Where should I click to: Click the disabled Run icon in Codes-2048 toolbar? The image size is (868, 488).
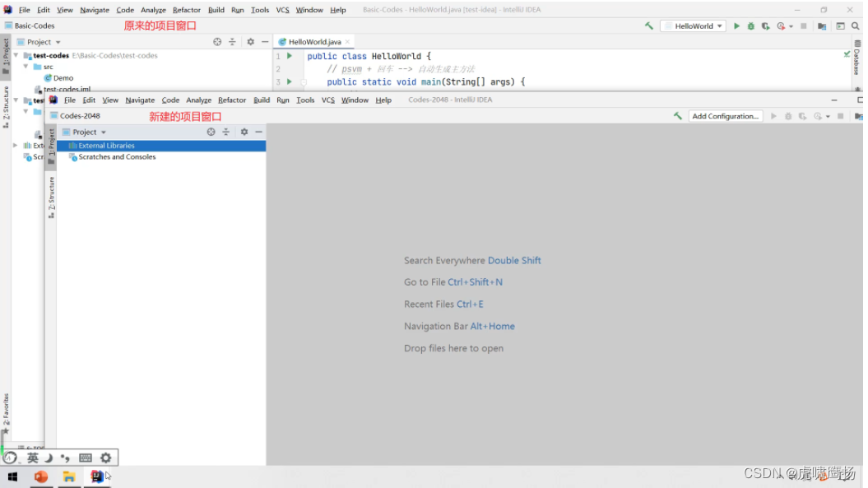pos(773,116)
